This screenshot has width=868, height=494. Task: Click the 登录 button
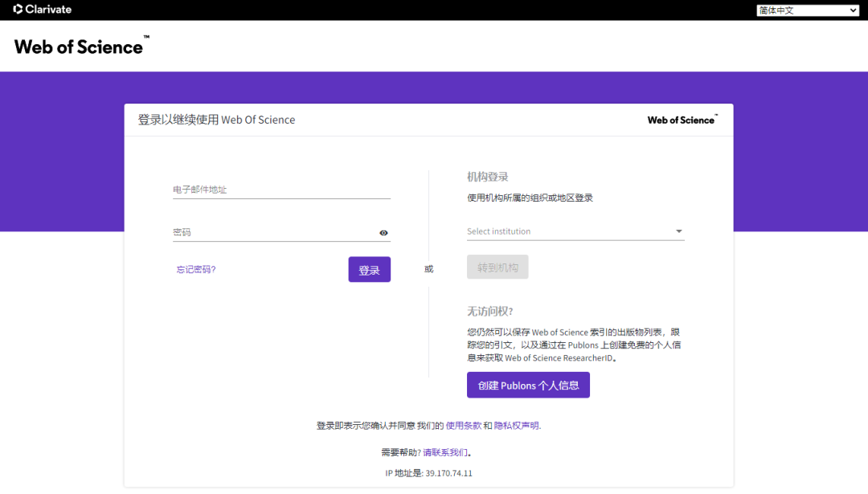click(369, 269)
